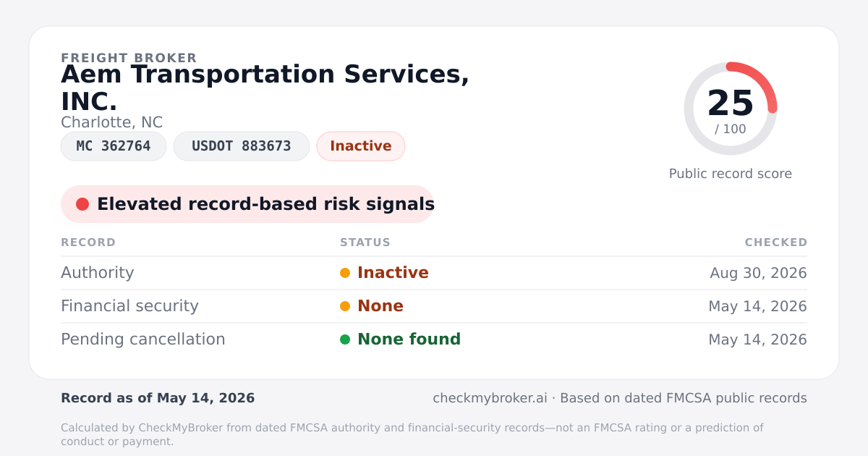Click the red dot in the risk signals banner
The height and width of the screenshot is (456, 868).
(x=82, y=204)
